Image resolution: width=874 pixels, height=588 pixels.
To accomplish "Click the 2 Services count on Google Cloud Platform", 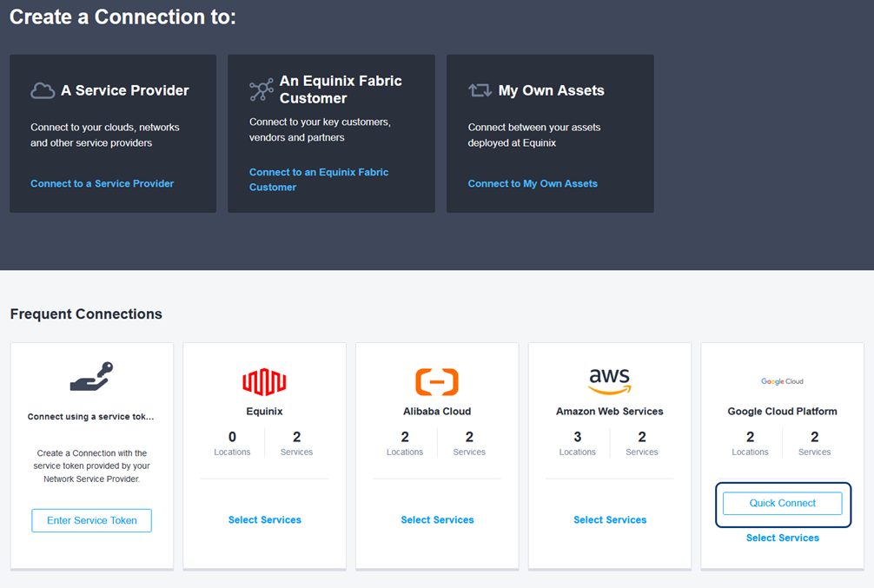I will (x=814, y=443).
